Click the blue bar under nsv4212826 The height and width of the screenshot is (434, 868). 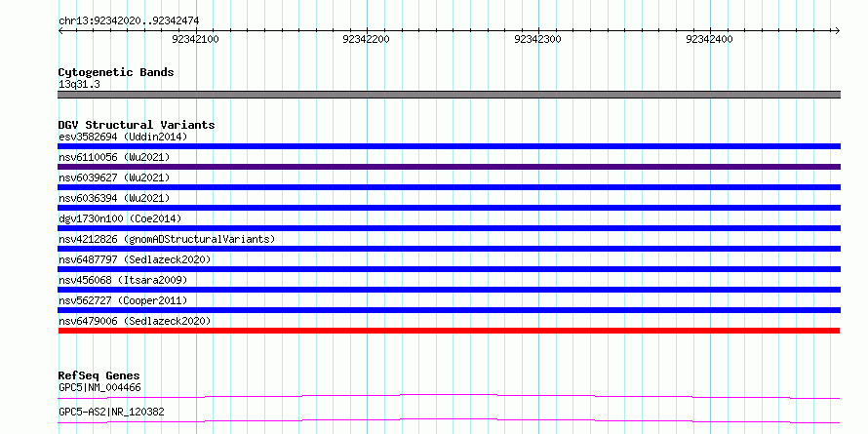(x=449, y=249)
